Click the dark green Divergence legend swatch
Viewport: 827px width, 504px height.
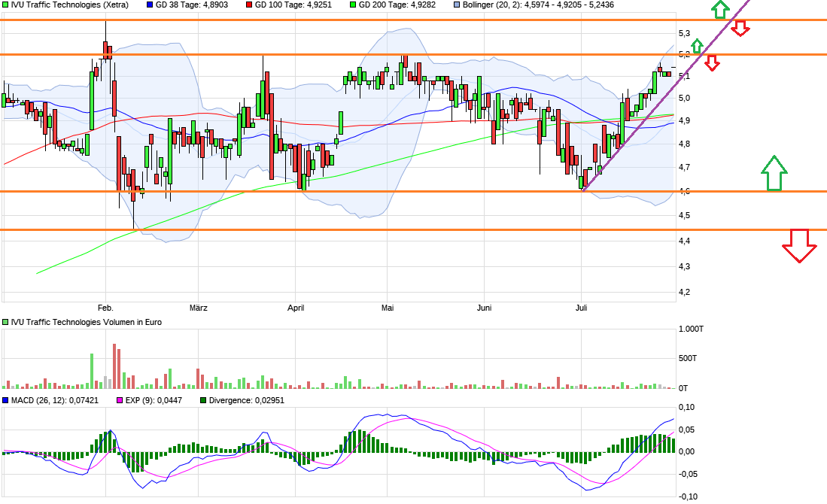tap(203, 401)
